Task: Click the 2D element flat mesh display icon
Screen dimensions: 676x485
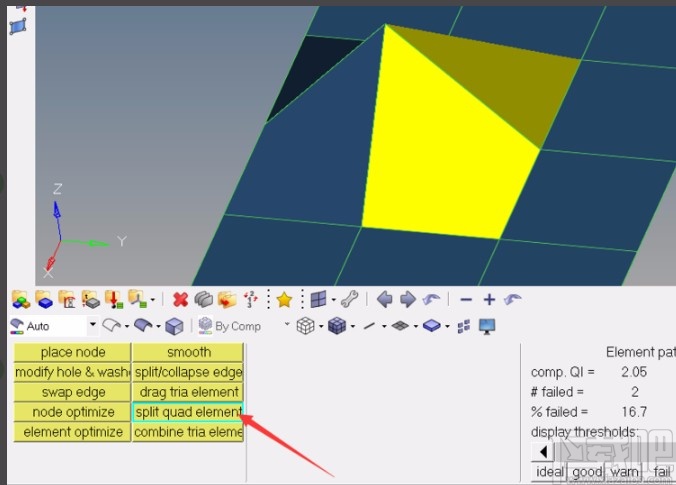Action: coord(400,326)
